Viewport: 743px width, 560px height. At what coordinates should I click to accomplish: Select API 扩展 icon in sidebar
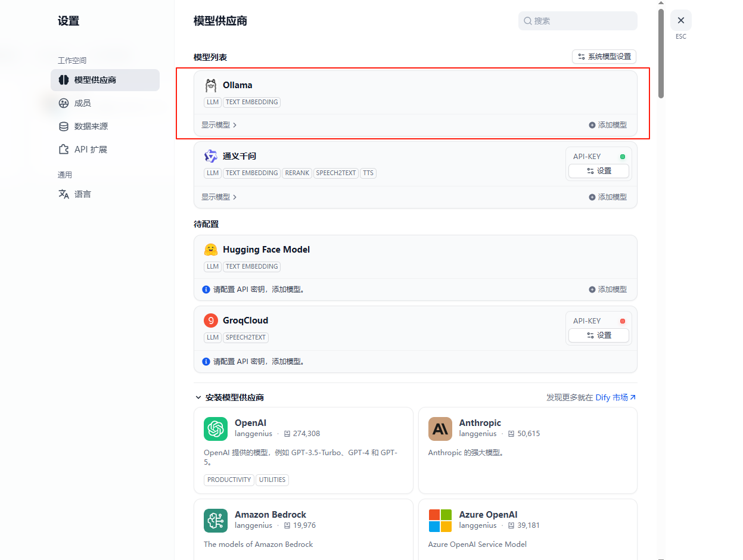[64, 149]
